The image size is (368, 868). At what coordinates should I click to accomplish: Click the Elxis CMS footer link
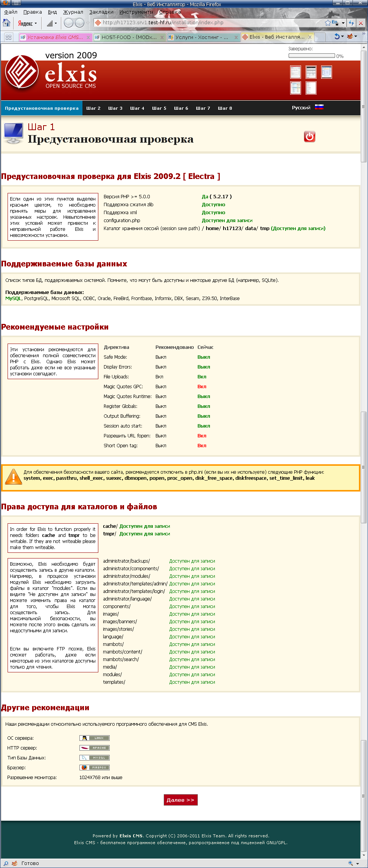pos(131,836)
